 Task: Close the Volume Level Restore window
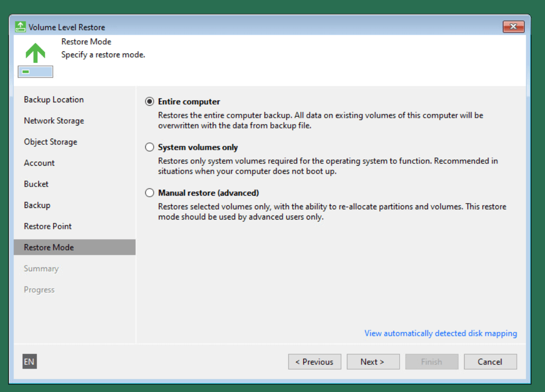pyautogui.click(x=514, y=27)
